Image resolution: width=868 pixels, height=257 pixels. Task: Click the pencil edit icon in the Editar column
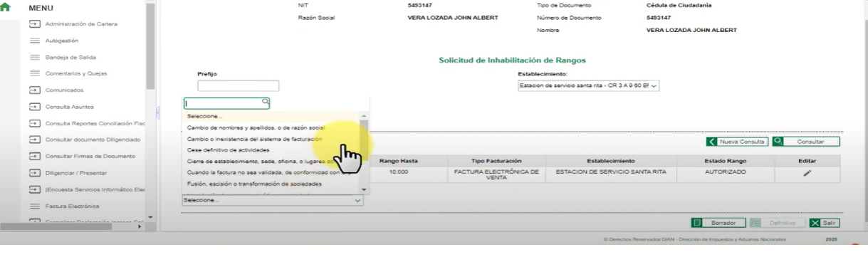pyautogui.click(x=807, y=173)
